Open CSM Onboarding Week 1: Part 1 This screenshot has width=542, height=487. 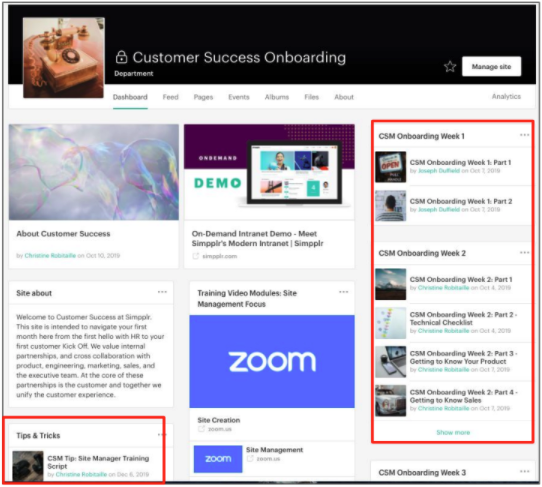coord(460,162)
